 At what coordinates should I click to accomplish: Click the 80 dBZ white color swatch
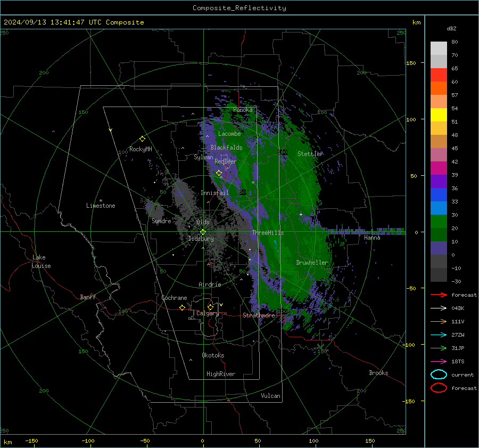point(439,48)
